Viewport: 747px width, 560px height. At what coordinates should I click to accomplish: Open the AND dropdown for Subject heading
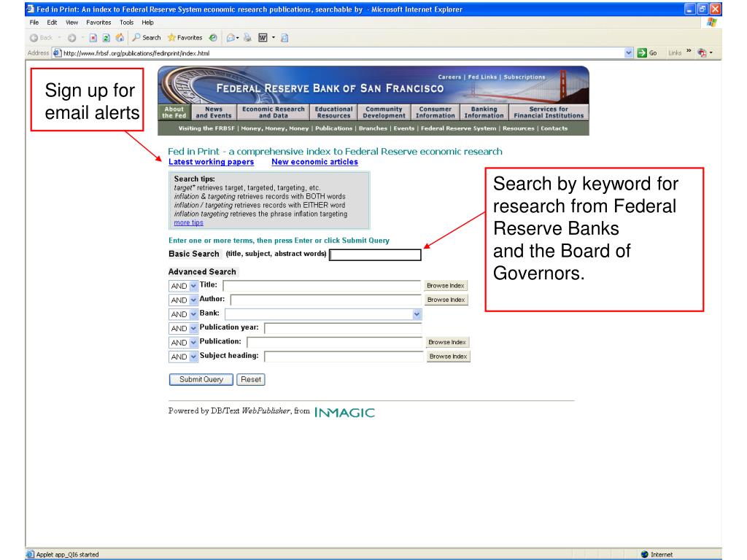pos(193,357)
